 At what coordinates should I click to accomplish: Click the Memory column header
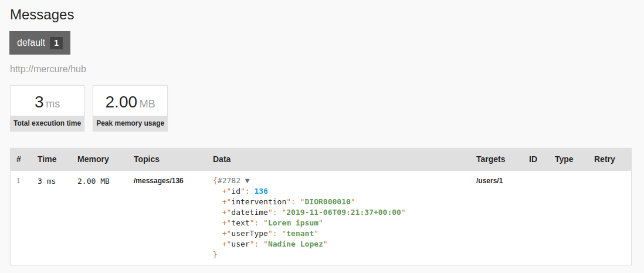click(x=93, y=159)
